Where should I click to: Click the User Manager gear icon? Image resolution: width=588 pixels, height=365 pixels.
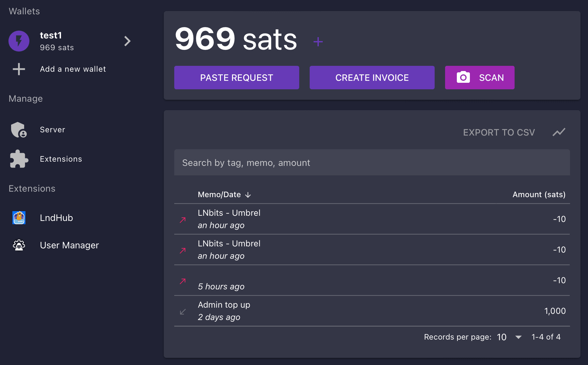19,245
